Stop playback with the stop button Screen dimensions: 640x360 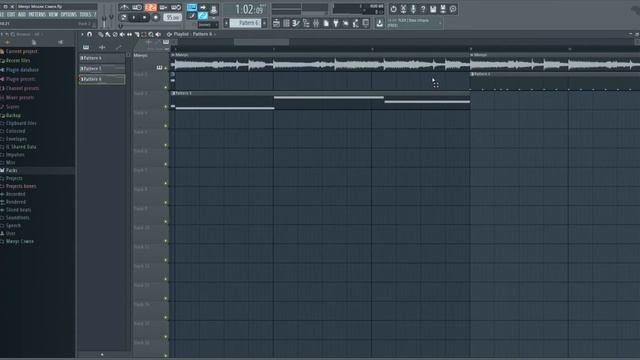[144, 18]
